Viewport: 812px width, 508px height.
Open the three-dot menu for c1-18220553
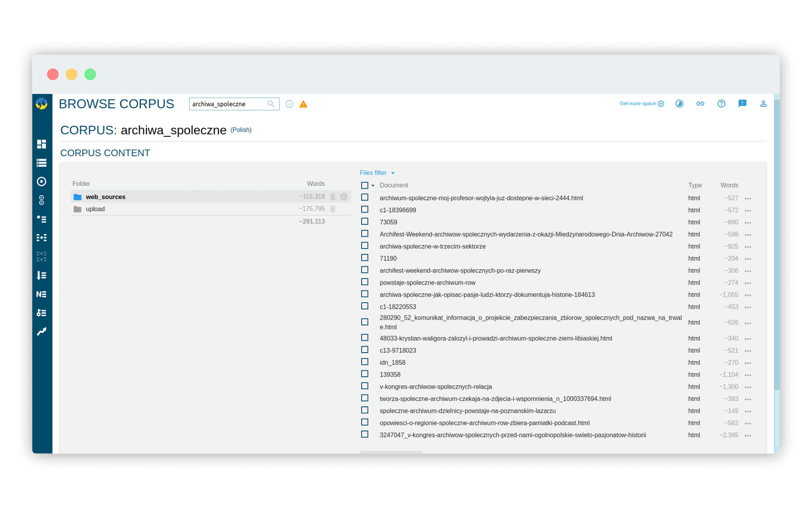748,307
